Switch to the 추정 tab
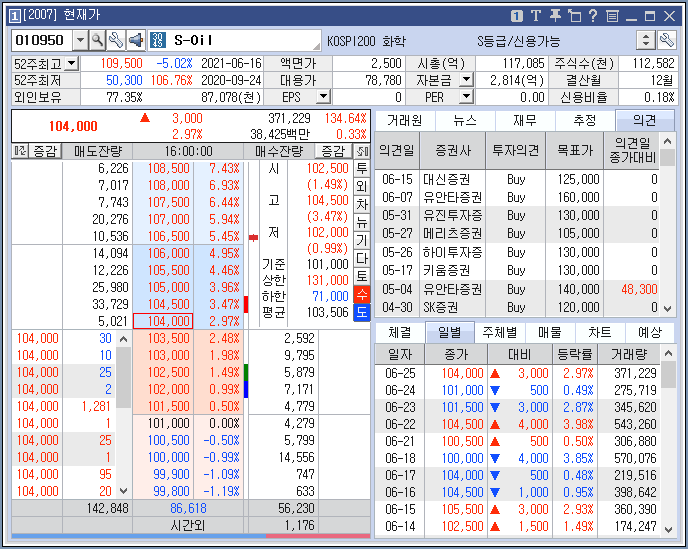Screen dimensions: 688x549 click(585, 120)
